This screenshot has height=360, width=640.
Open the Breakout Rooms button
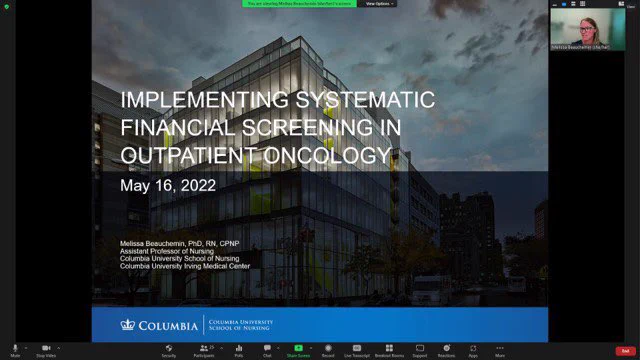(x=389, y=350)
